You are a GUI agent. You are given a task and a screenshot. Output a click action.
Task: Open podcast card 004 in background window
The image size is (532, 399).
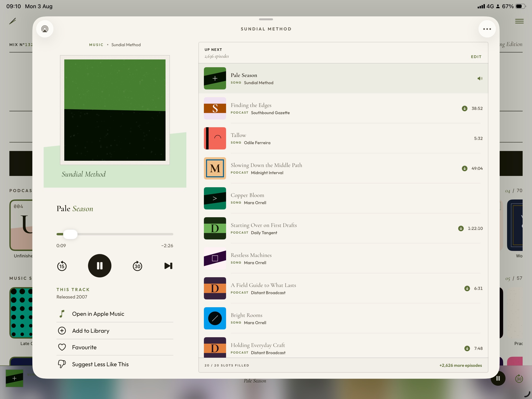[21, 225]
